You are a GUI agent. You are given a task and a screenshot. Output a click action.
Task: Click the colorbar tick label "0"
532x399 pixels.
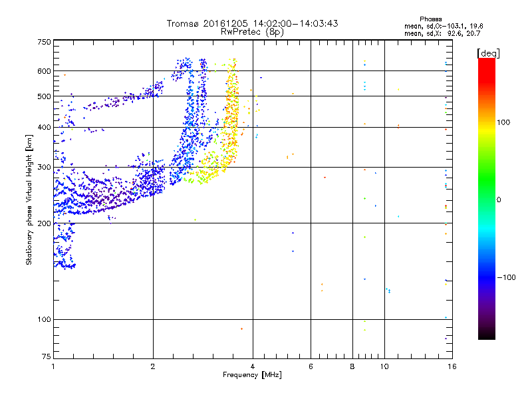[x=498, y=199]
